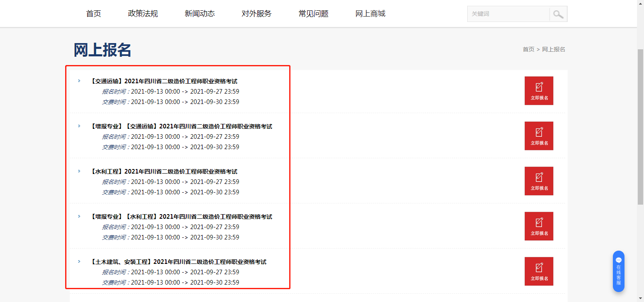
Task: Click arrow bullet beside 土木建筑、安装工程 entry
Action: (79, 261)
